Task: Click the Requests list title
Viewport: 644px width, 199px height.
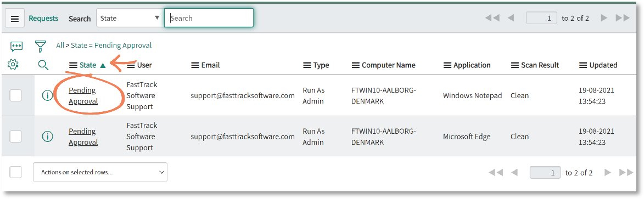Action: [43, 19]
